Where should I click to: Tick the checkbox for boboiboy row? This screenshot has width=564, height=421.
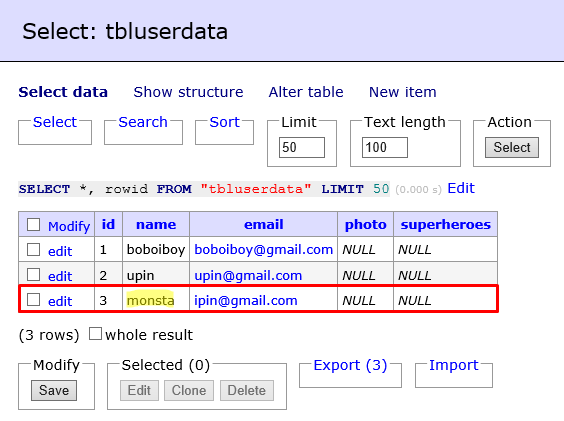tap(33, 249)
